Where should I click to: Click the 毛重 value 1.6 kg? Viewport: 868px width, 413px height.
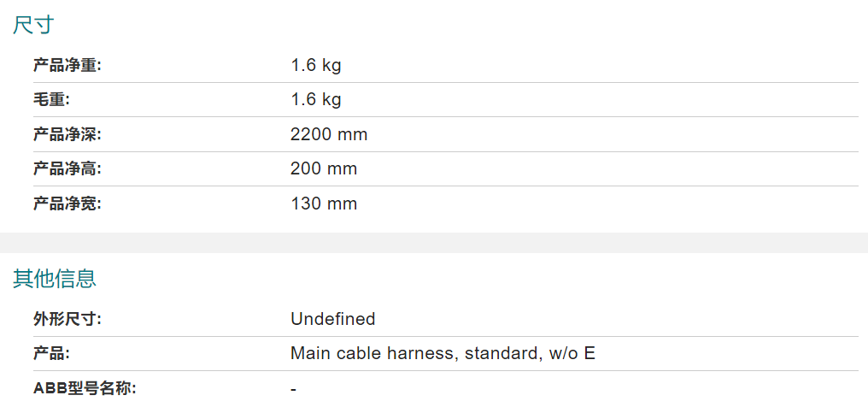(315, 100)
